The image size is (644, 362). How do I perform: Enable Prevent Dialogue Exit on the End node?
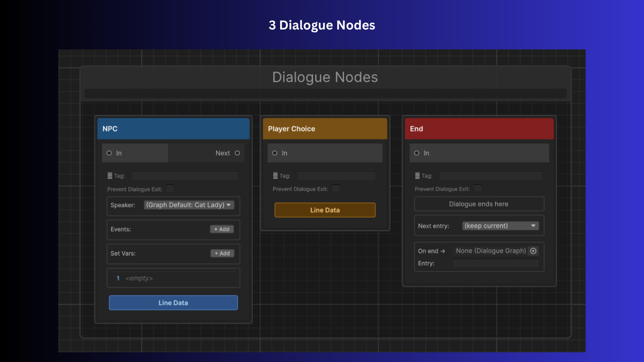click(x=478, y=188)
